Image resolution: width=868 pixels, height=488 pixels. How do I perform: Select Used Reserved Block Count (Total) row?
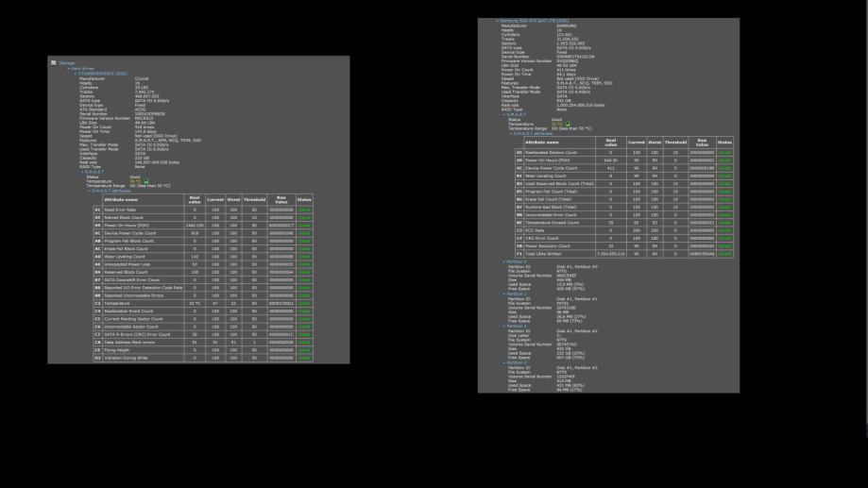pyautogui.click(x=624, y=184)
